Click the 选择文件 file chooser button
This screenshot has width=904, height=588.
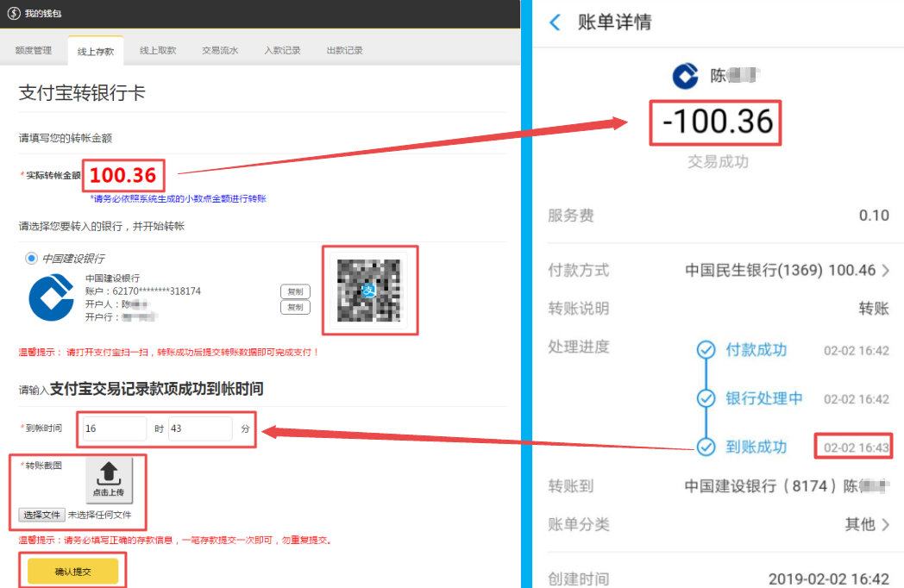click(41, 515)
